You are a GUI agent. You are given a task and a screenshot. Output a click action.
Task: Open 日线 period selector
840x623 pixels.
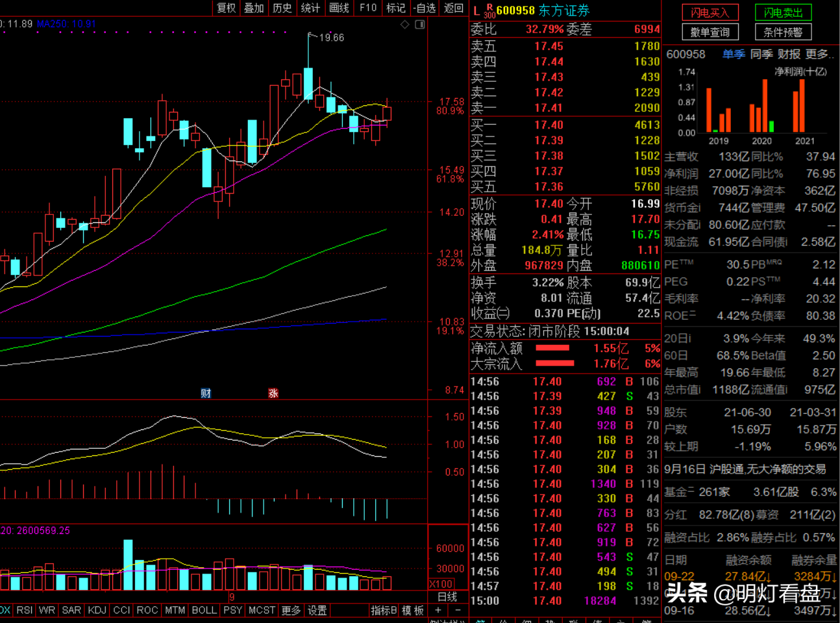(447, 596)
